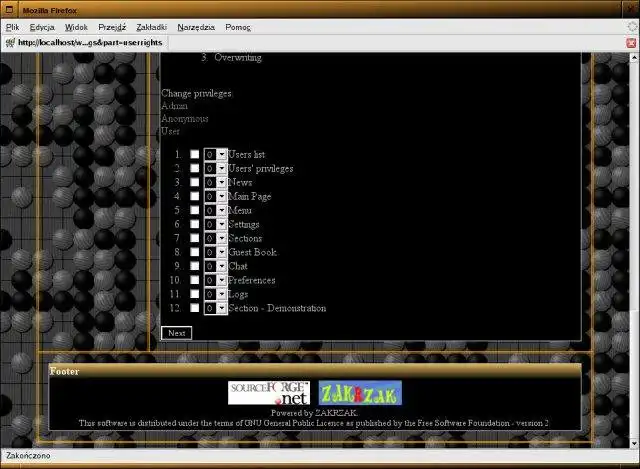Open the Narzędzia menu

click(196, 27)
